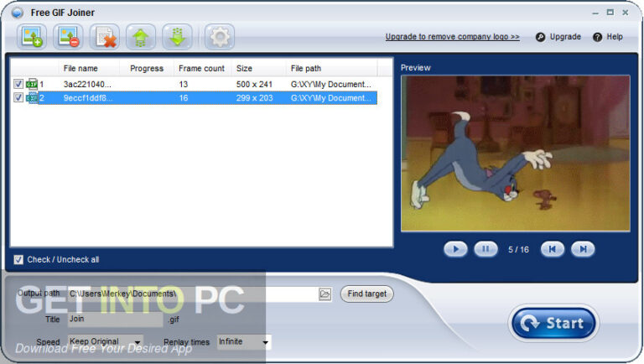Click the 299 x 203 size cell

(x=254, y=98)
